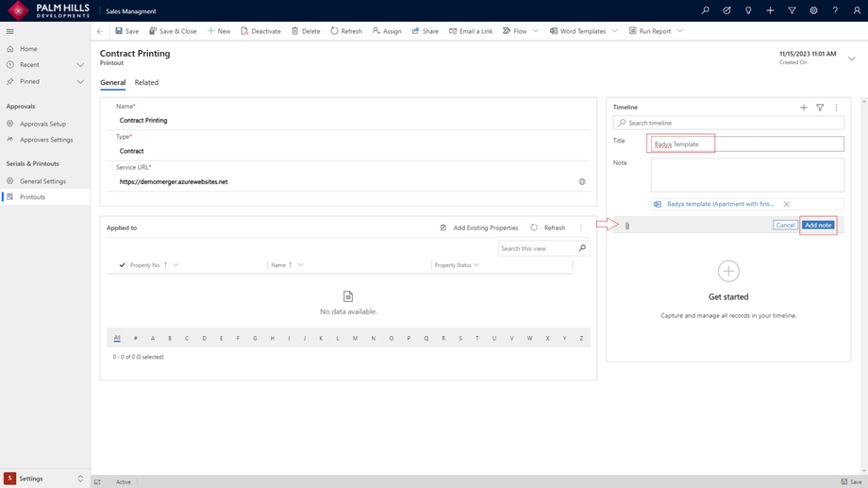Image resolution: width=868 pixels, height=488 pixels.
Task: Click the Type field with Contract
Action: [349, 151]
